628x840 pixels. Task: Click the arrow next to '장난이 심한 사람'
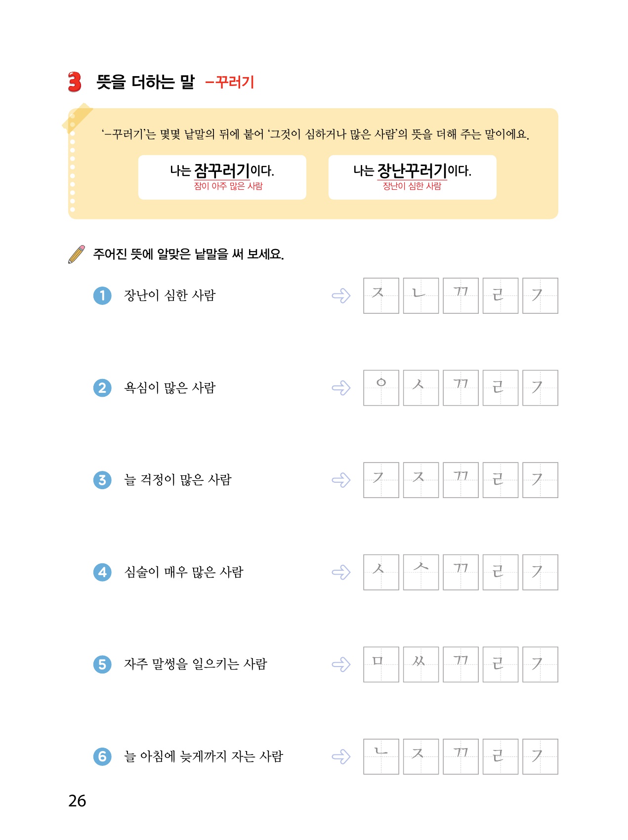341,296
